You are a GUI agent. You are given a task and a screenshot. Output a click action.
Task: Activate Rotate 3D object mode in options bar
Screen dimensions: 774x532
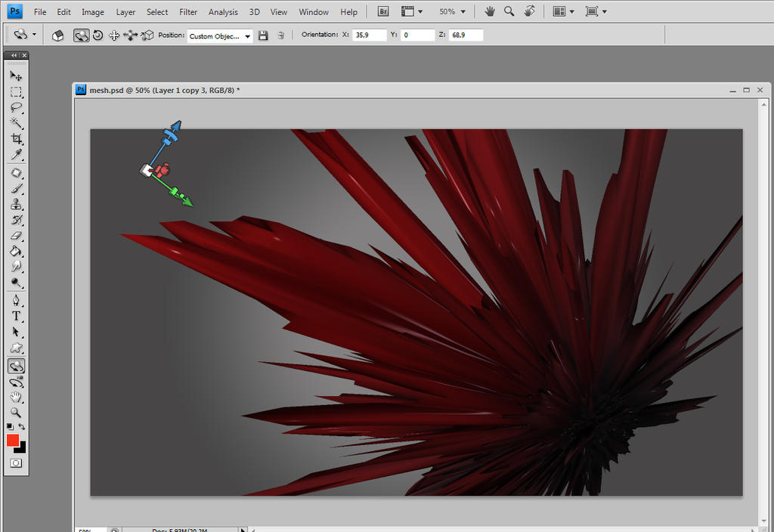(82, 36)
